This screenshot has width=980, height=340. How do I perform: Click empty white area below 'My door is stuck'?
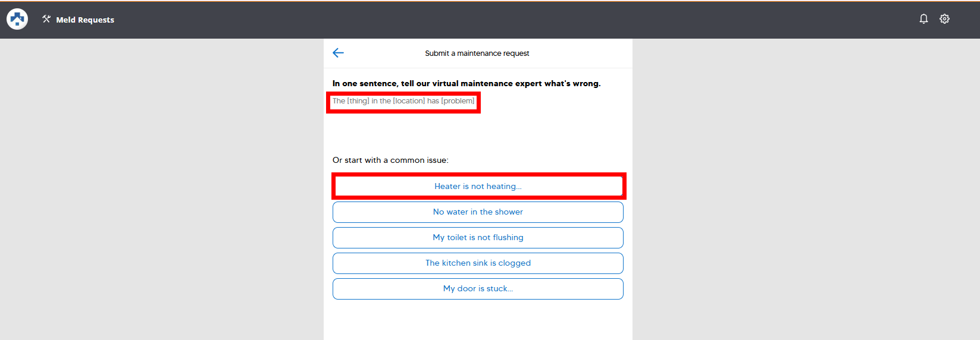(x=478, y=321)
